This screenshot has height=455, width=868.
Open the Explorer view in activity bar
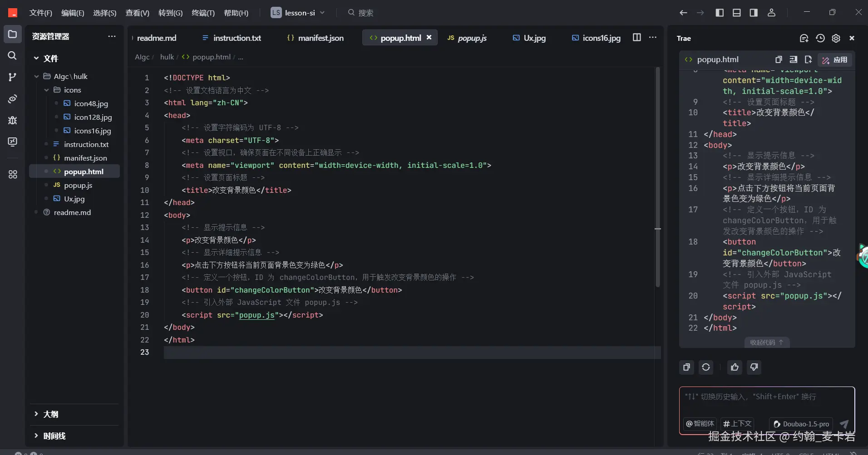pos(13,34)
